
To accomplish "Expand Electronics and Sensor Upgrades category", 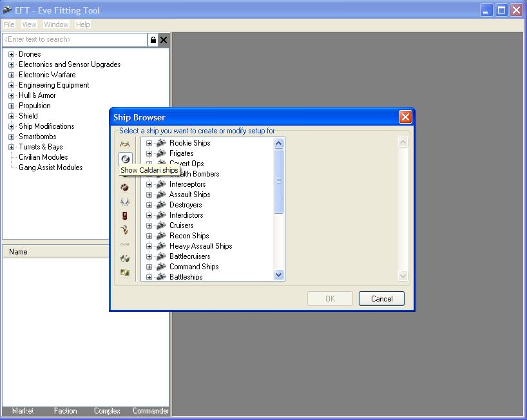I will click(11, 64).
